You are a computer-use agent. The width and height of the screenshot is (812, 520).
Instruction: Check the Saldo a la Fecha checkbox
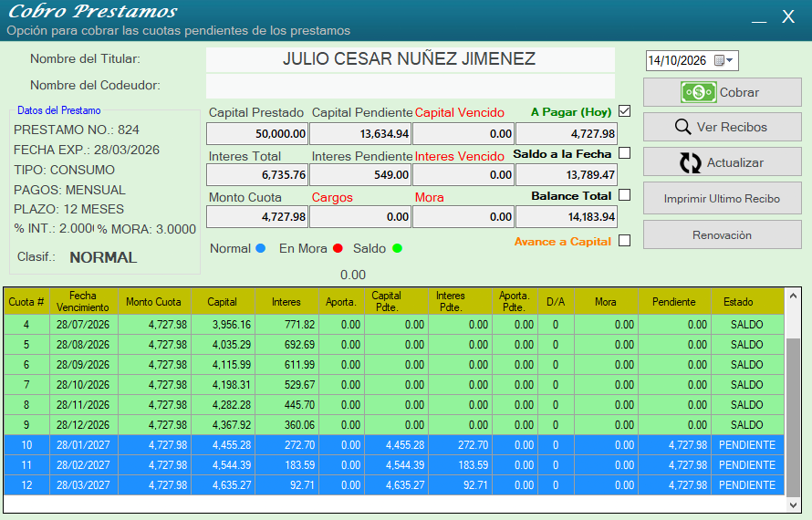pos(625,153)
